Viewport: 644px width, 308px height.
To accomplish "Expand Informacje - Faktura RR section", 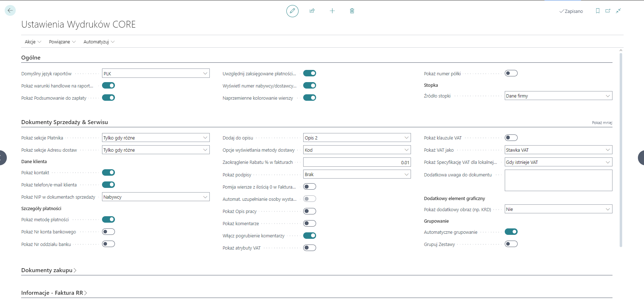I will 54,293.
